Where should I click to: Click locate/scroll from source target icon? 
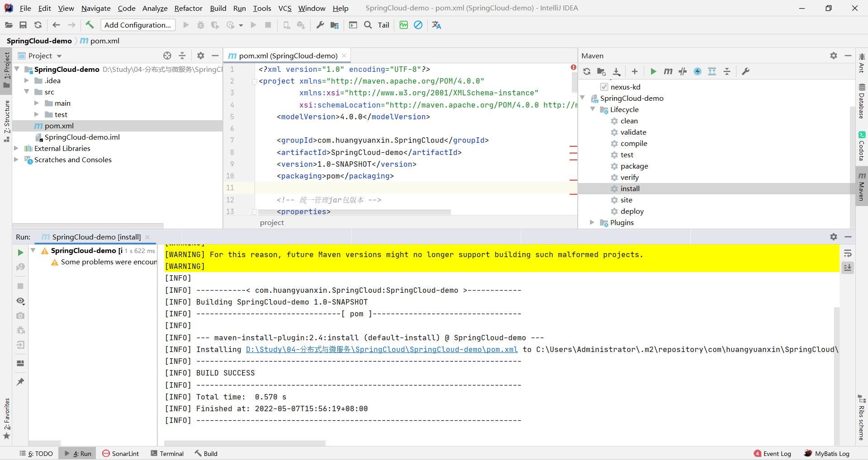(x=167, y=56)
